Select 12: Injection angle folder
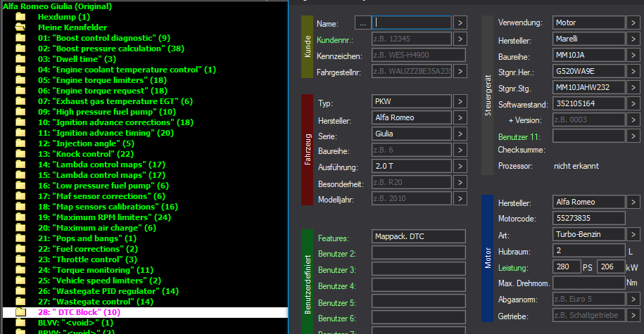The width and height of the screenshot is (644, 334). [86, 143]
